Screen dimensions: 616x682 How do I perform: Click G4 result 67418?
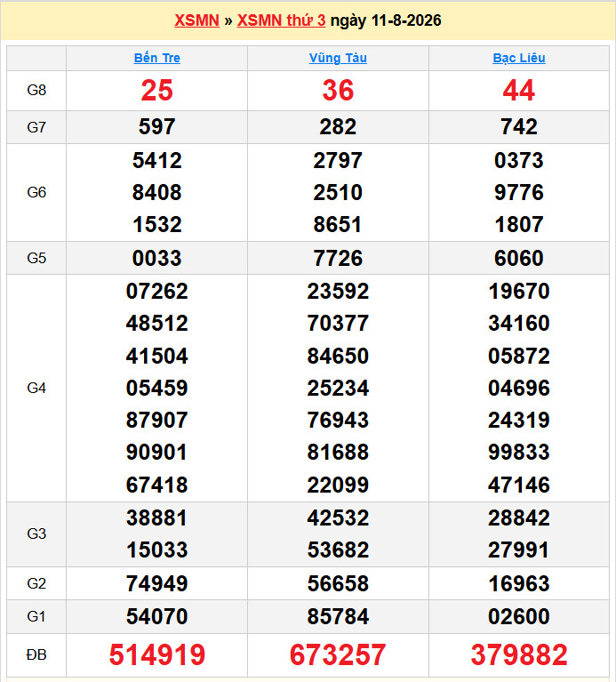157,485
